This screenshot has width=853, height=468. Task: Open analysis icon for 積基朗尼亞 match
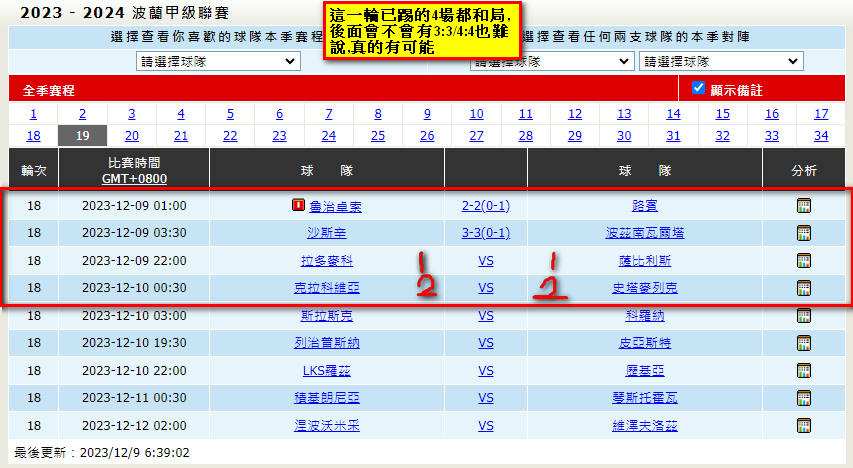[x=803, y=397]
